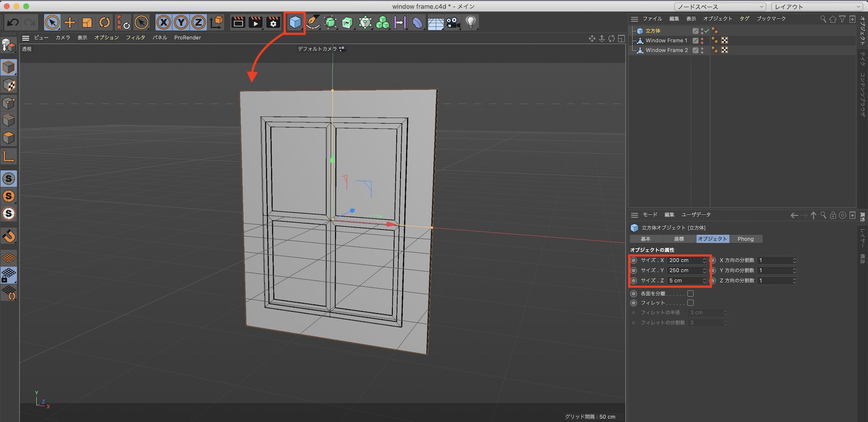Enable the フィレット checkbox
This screenshot has height=422, width=868.
coord(690,303)
